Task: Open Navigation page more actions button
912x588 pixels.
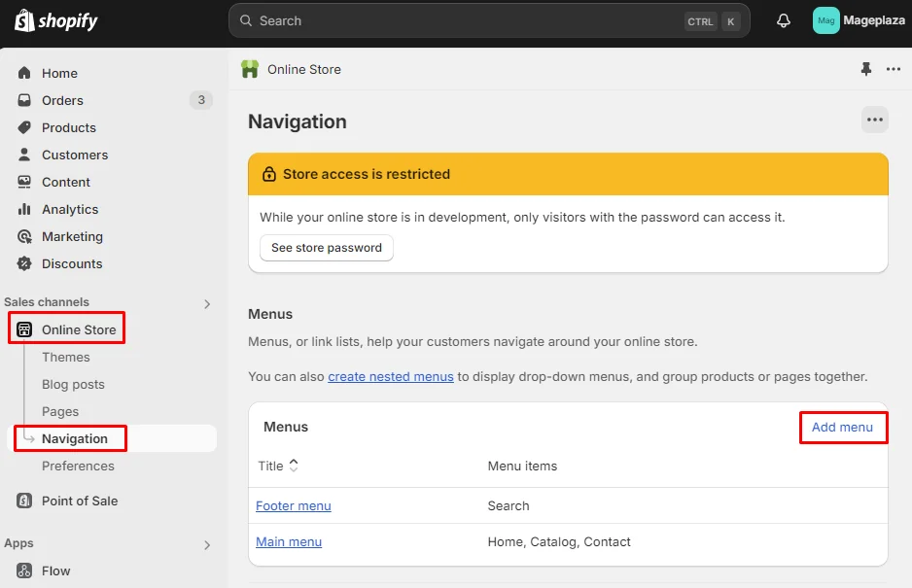Action: [875, 120]
